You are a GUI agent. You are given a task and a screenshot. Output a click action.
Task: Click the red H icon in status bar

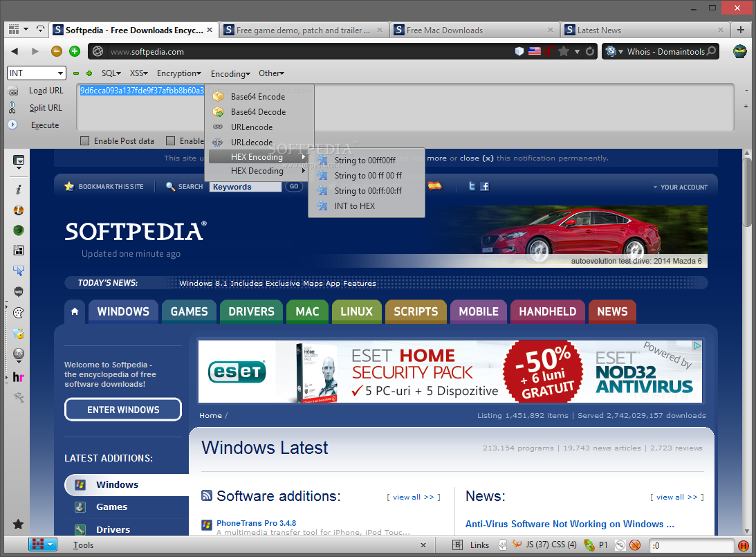point(744,545)
